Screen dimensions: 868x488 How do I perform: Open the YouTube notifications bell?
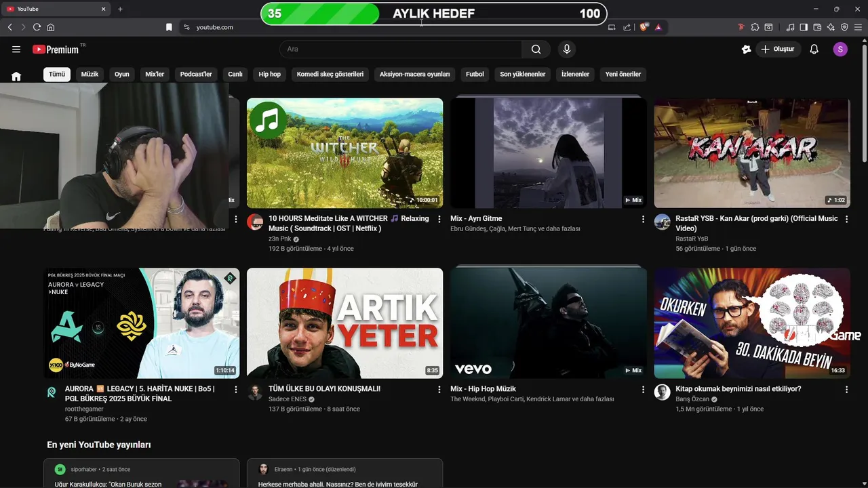[814, 49]
